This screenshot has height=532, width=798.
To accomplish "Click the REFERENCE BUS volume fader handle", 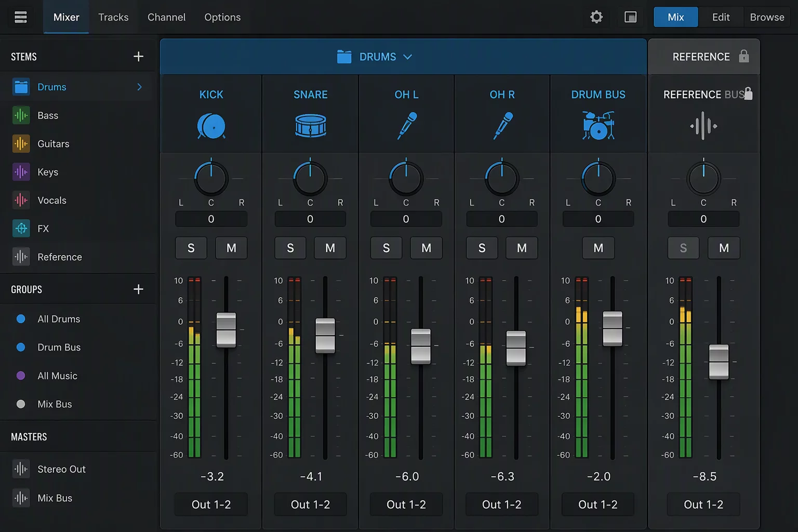I will (x=719, y=361).
